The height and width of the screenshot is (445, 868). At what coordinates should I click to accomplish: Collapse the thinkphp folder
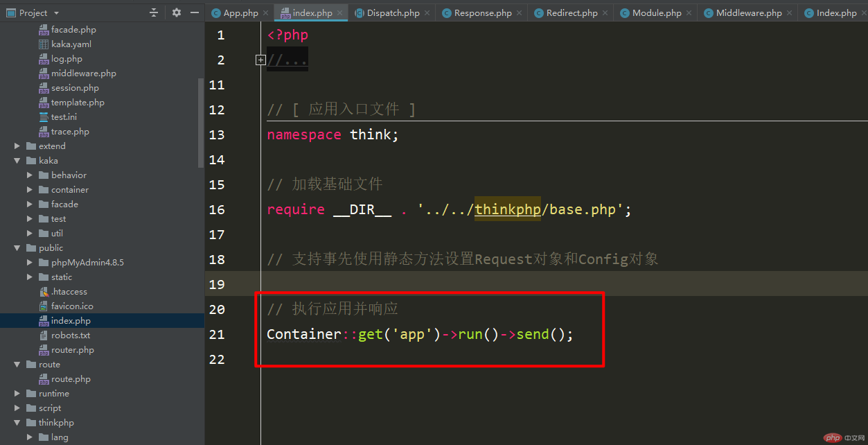pyautogui.click(x=17, y=423)
